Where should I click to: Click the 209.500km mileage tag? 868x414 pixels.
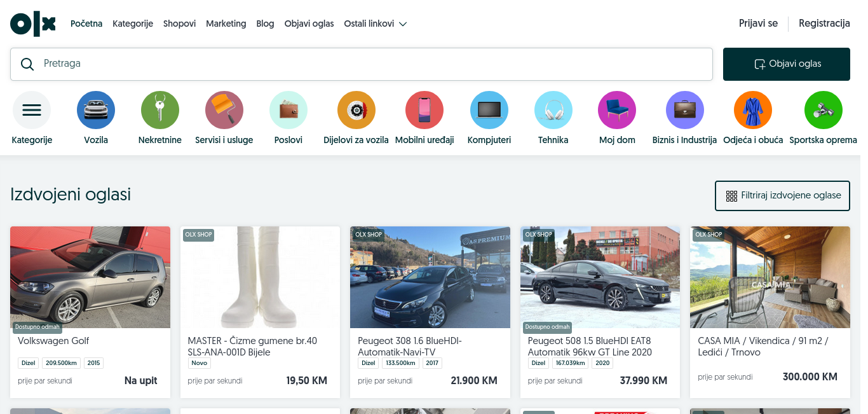point(62,363)
